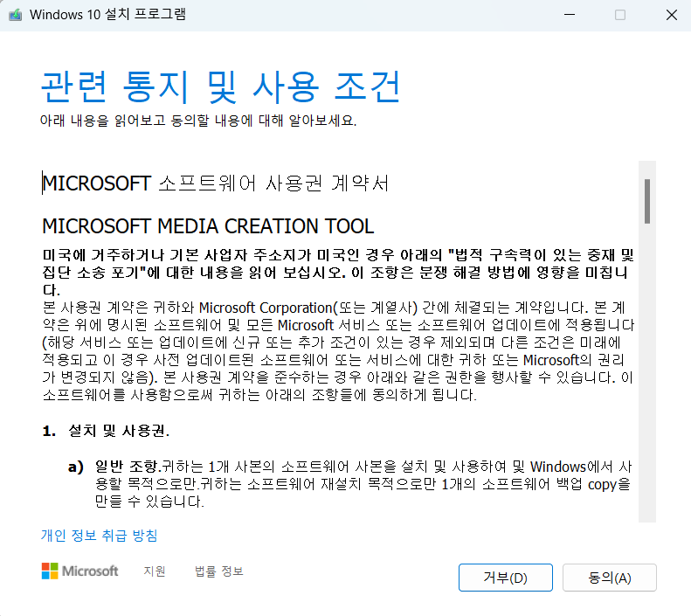
Task: Click the section heading 1. 설치 및 사용권.
Action: [106, 431]
